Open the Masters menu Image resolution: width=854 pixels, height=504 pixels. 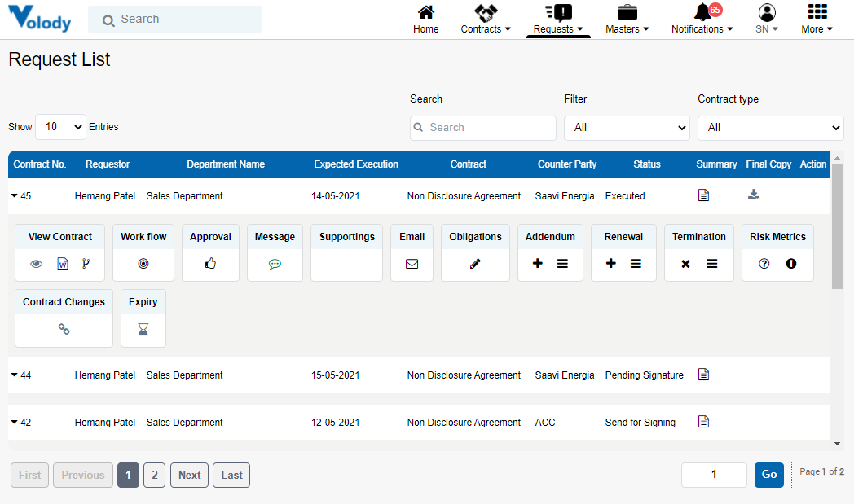click(626, 19)
